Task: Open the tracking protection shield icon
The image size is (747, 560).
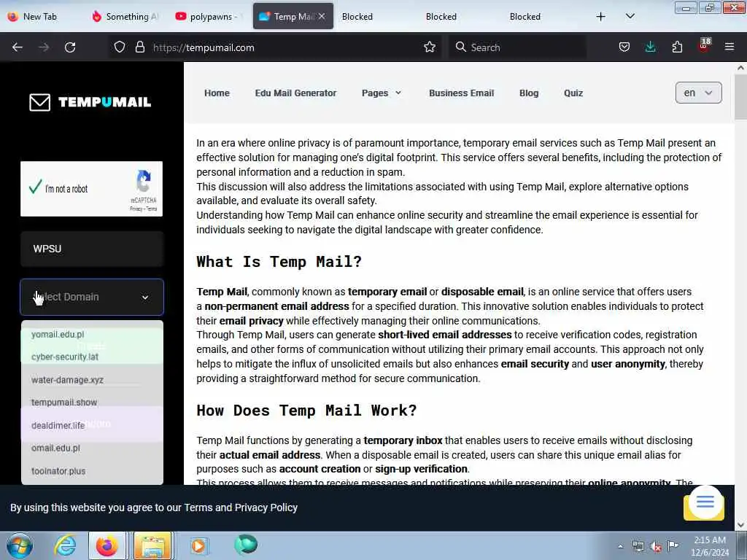Action: [x=120, y=47]
